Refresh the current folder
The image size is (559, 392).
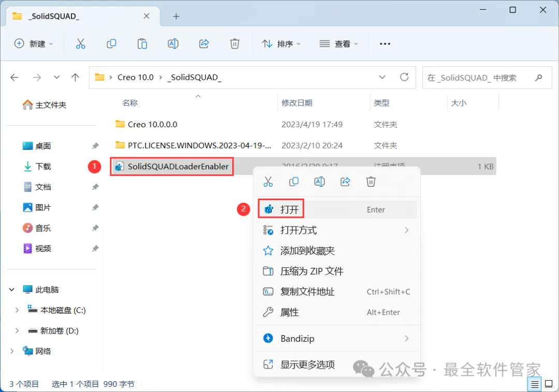point(404,77)
